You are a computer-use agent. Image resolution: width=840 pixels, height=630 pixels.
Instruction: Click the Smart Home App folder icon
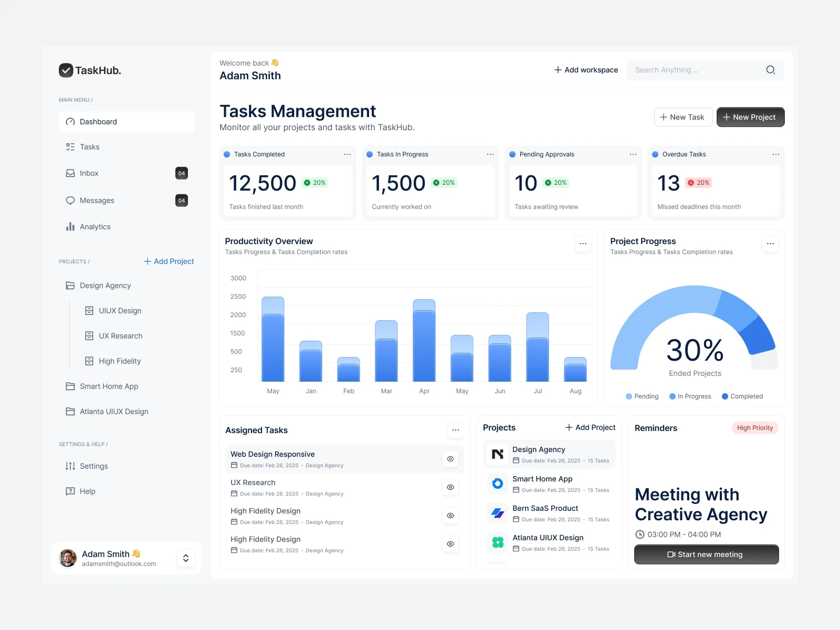(70, 386)
